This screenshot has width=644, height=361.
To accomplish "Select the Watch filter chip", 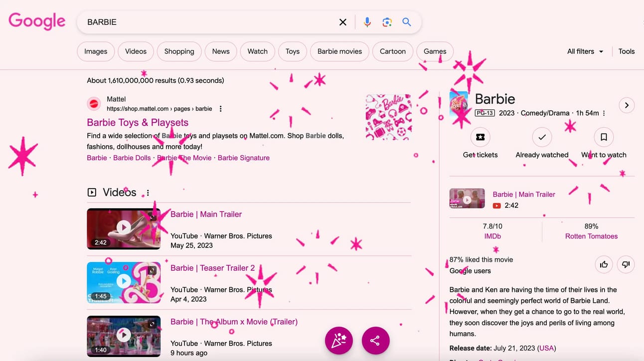I will pyautogui.click(x=258, y=51).
